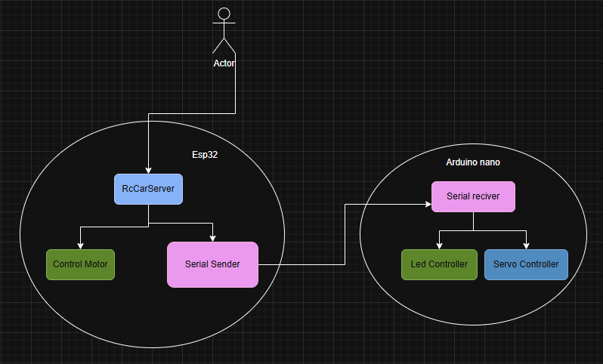Click the Actor text label
The width and height of the screenshot is (603, 364).
coord(224,63)
